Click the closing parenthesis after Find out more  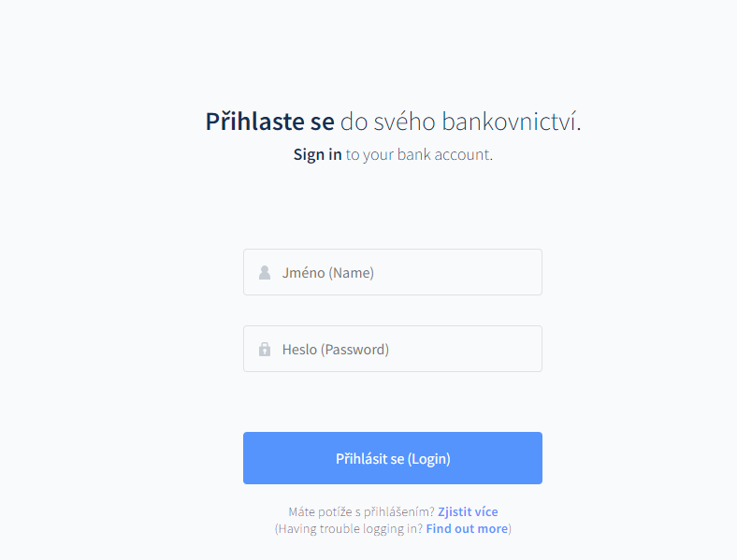510,528
